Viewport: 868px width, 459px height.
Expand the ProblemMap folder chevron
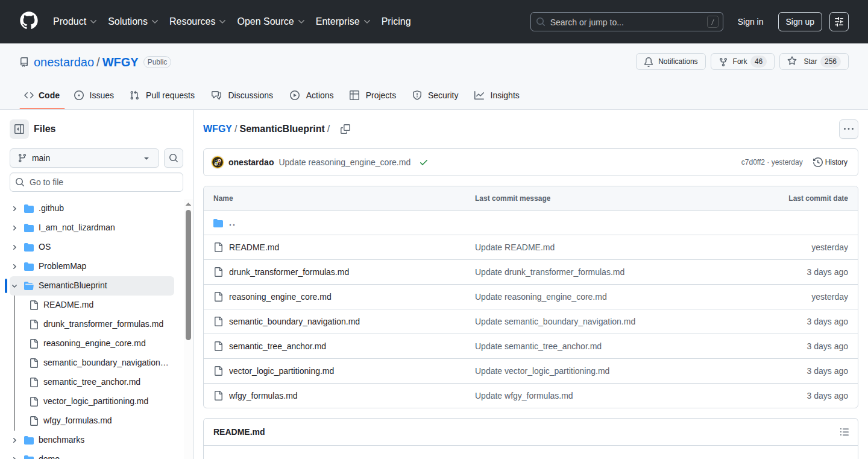14,266
